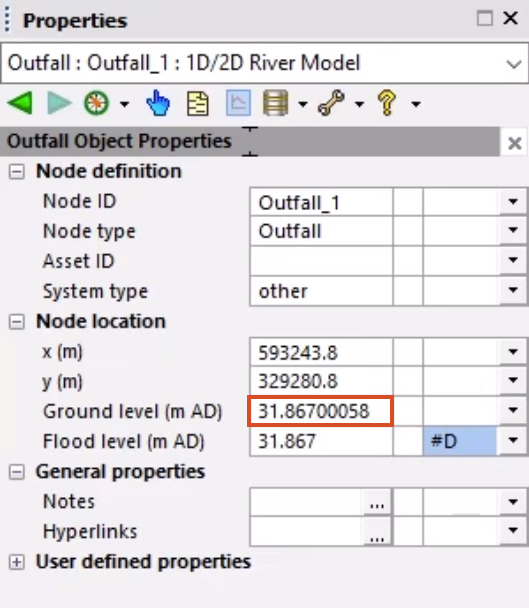Image resolution: width=529 pixels, height=608 pixels.
Task: Open the Ground level flag dropdown arrow
Action: pos(513,410)
